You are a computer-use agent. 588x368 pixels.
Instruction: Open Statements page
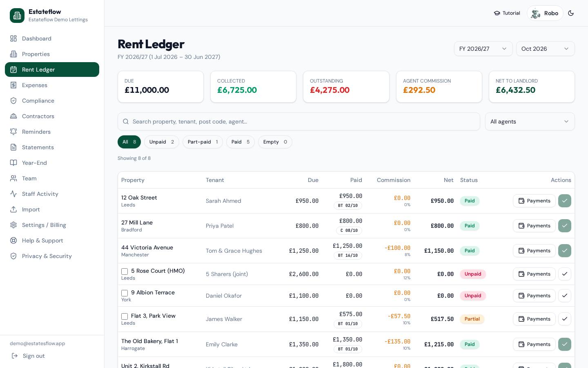[x=52, y=147]
